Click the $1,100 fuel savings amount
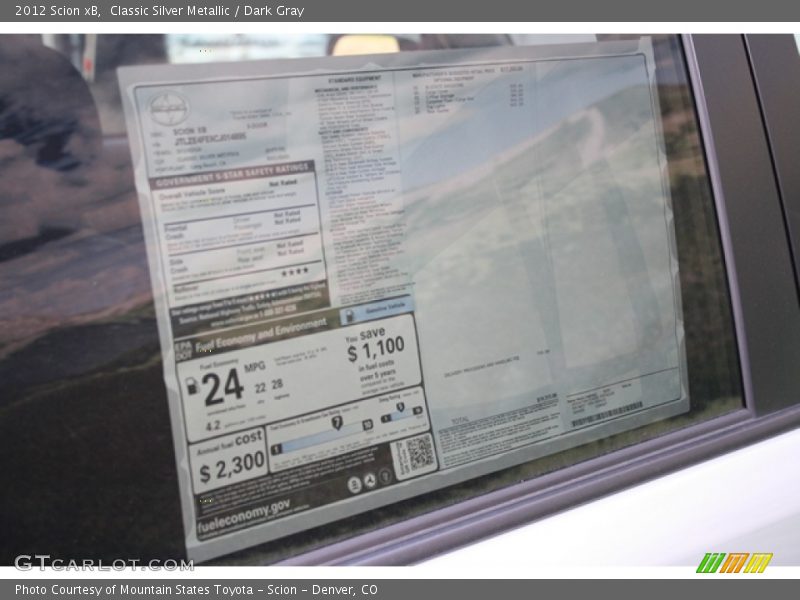The height and width of the screenshot is (600, 800). (x=376, y=350)
